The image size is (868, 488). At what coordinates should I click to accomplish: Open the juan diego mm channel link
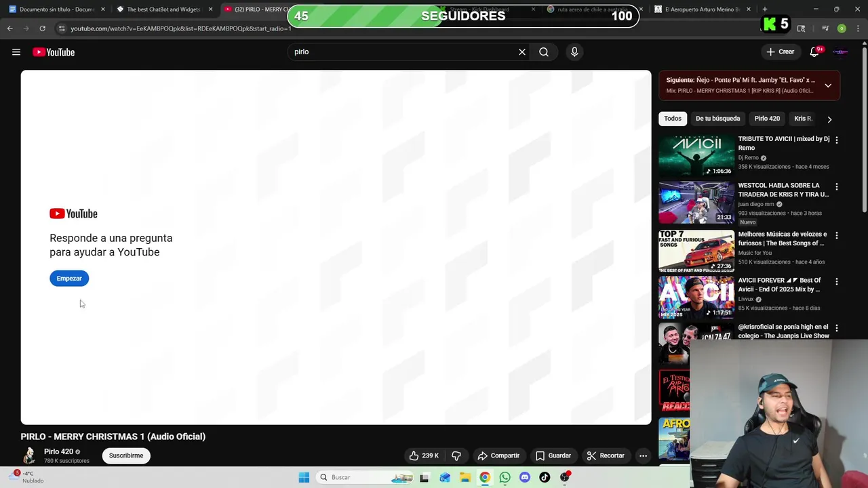(756, 204)
